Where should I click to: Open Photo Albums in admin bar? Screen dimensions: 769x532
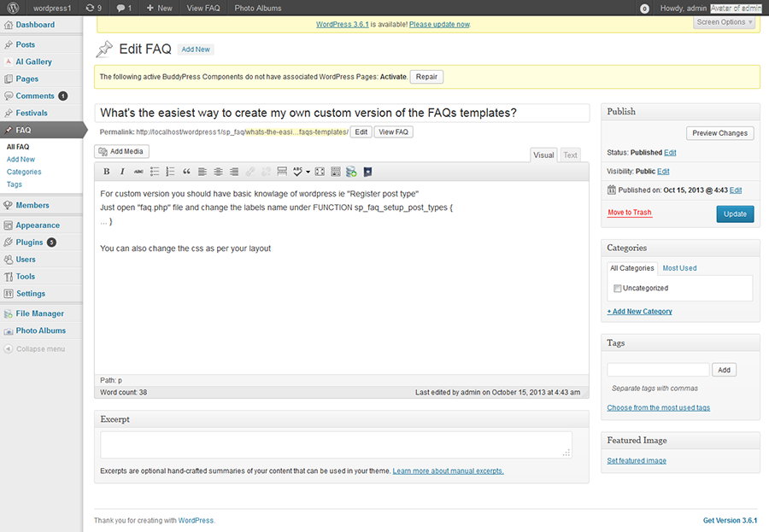[x=258, y=8]
